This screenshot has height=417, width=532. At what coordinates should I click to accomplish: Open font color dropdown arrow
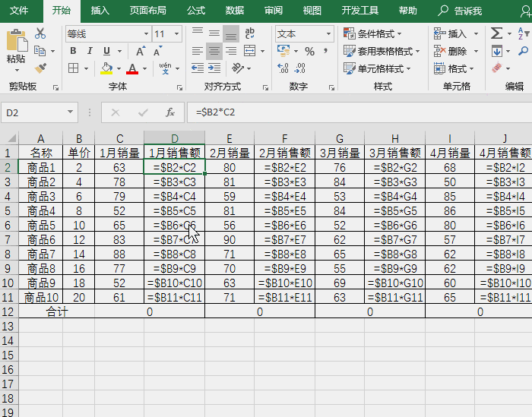point(145,68)
